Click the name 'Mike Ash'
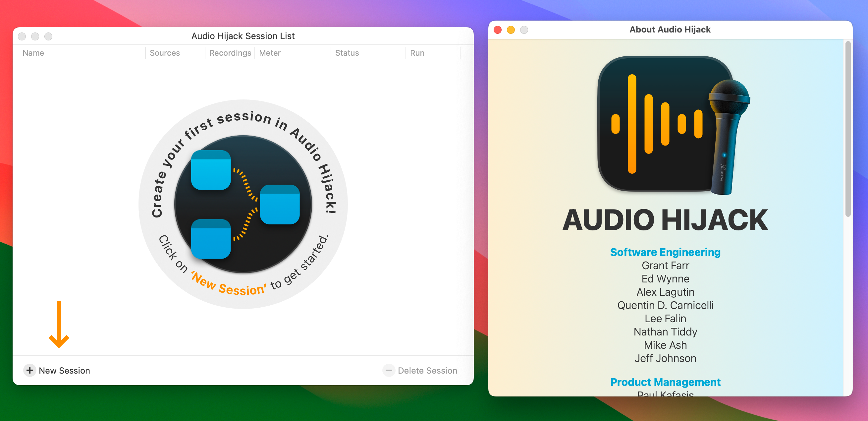 tap(665, 345)
